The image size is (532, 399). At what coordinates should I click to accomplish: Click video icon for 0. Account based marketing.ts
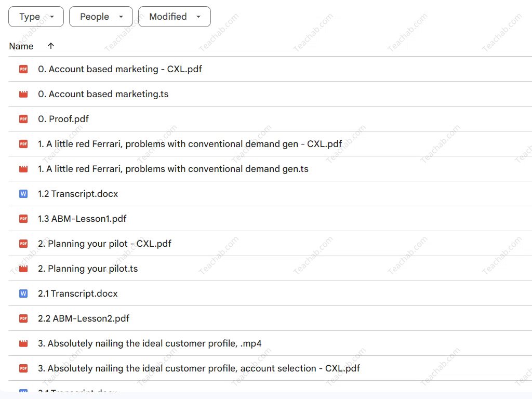coord(23,94)
